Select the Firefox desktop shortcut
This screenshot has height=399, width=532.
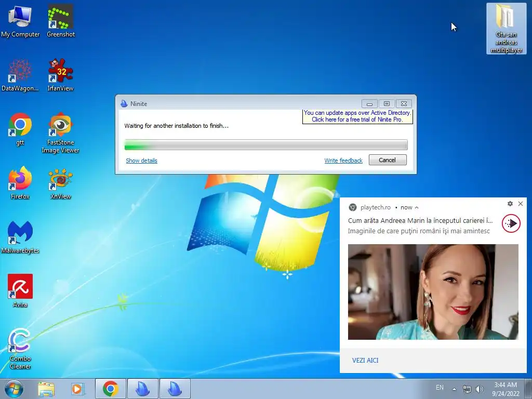20,183
